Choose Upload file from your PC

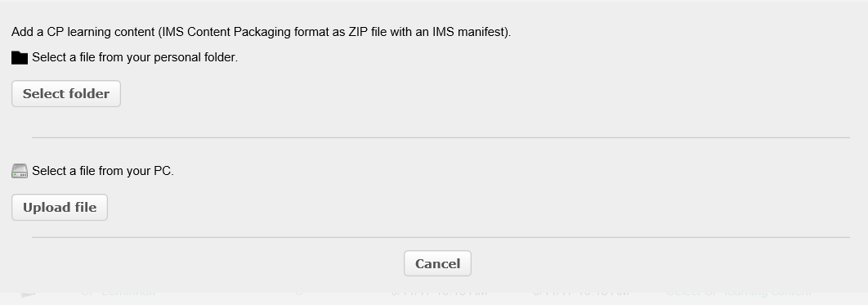(59, 207)
